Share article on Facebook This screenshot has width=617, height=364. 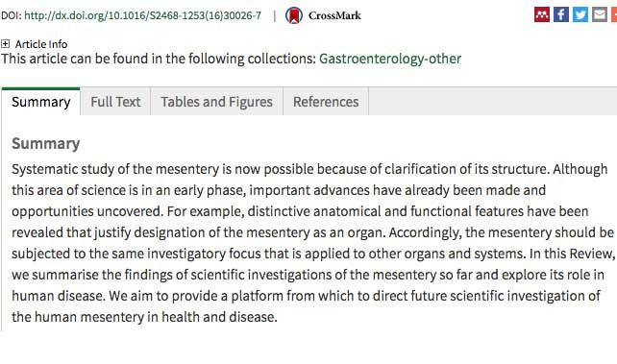pyautogui.click(x=560, y=15)
